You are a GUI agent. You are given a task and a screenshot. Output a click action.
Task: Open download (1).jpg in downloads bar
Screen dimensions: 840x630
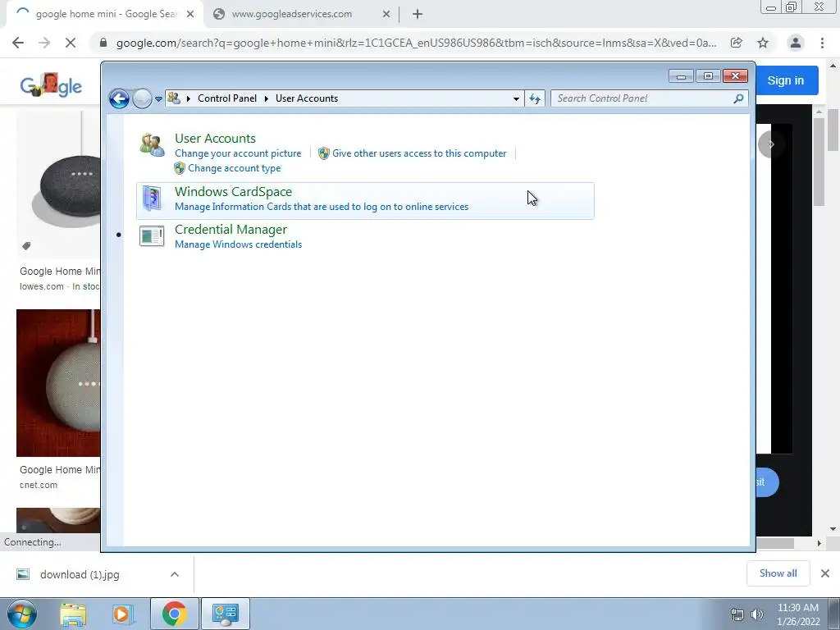(80, 574)
